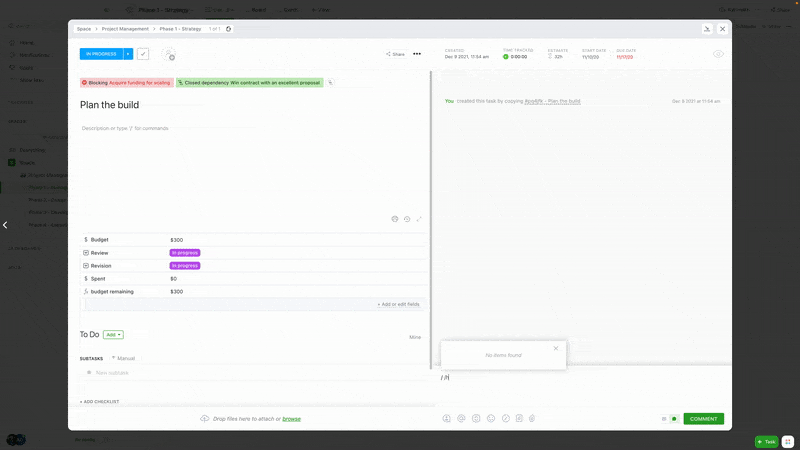Mark the task complete with the checkmark box
The image size is (800, 450).
coord(143,54)
